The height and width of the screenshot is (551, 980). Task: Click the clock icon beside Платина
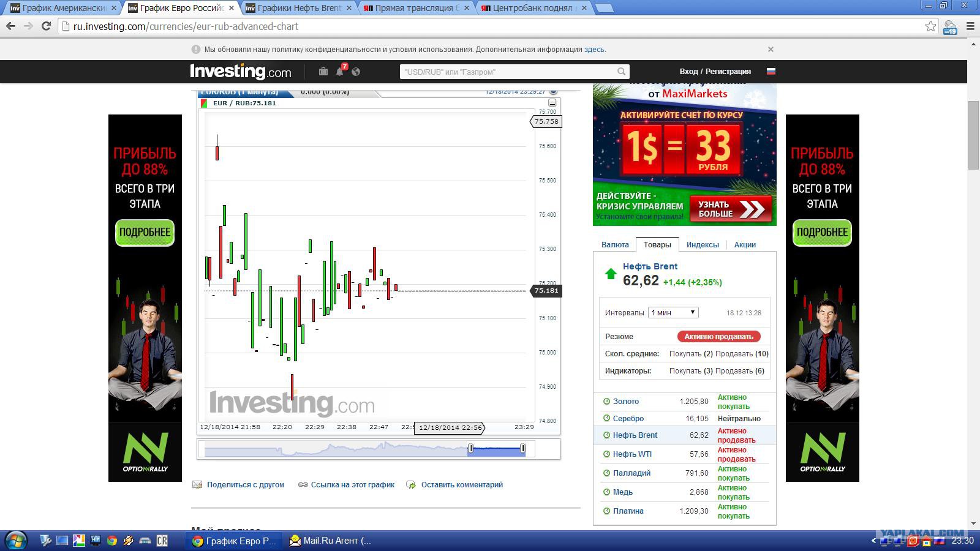pos(606,511)
